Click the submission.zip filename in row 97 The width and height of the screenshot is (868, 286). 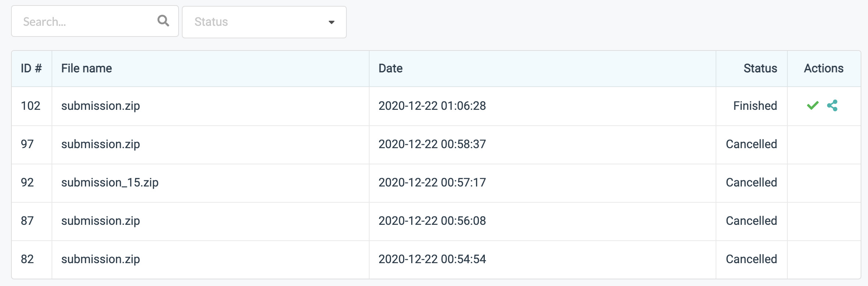[x=101, y=144]
